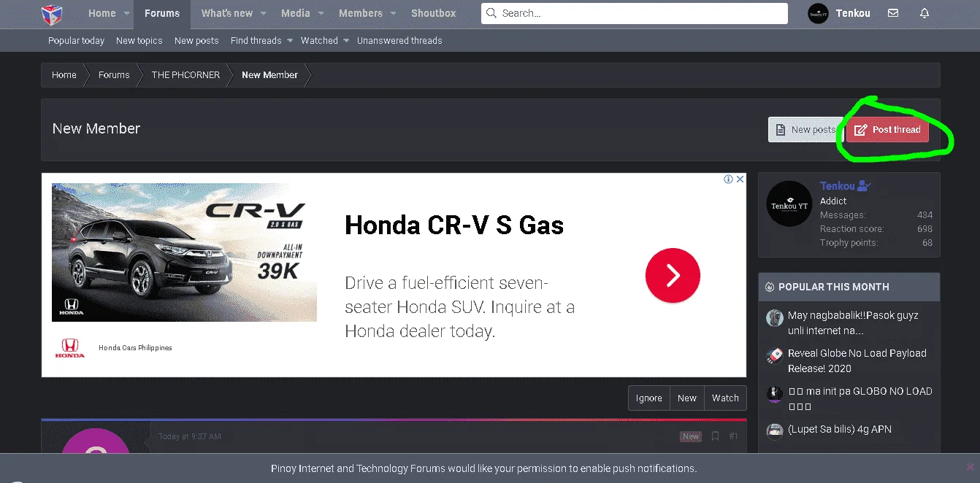Click avatar beside May nagbabalik thread
This screenshot has height=483, width=980.
click(x=775, y=317)
